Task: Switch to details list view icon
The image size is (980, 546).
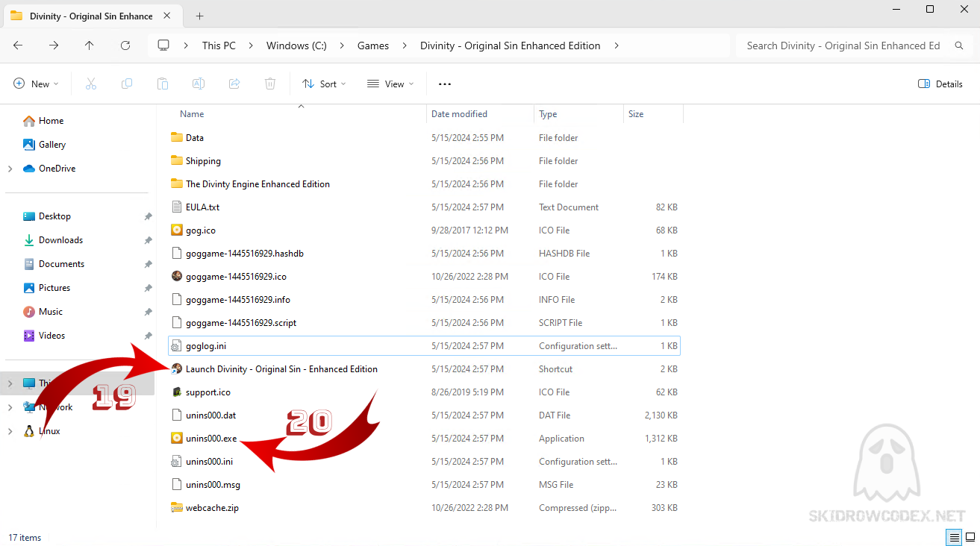Action: click(954, 537)
